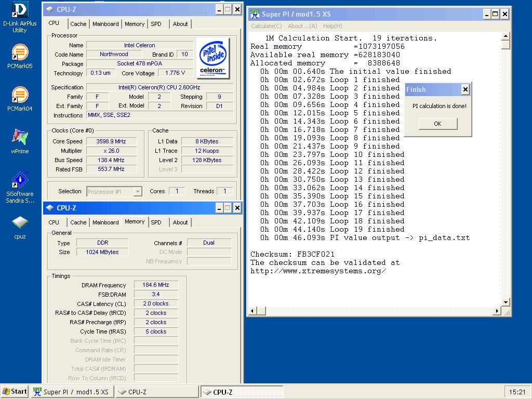532x399 pixels.
Task: Select SPD tab in lower CPU-Z window
Action: click(156, 222)
